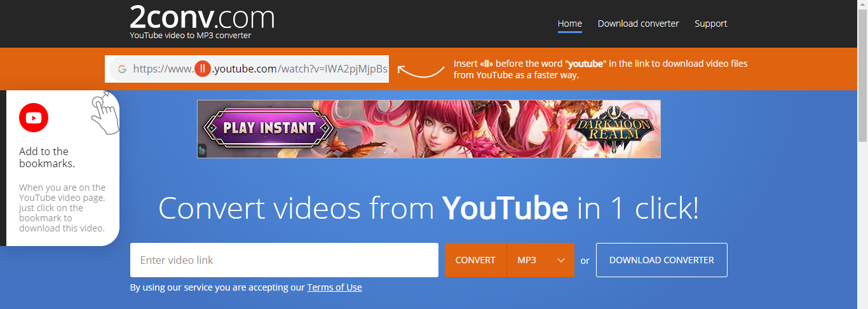Screen dimensions: 868x309
Task: Open the Dark Moon Realm ad banner
Action: pos(429,129)
